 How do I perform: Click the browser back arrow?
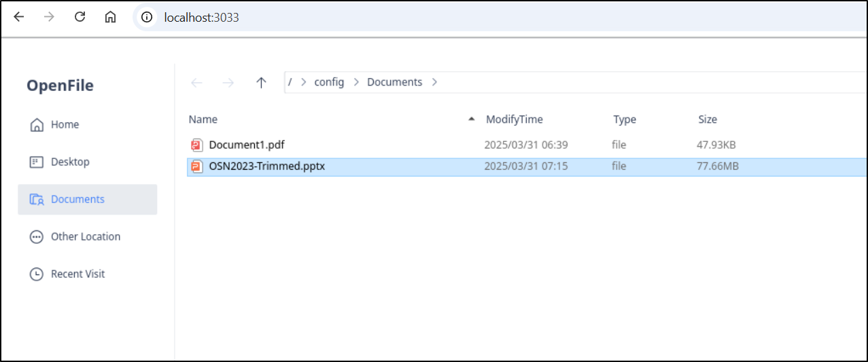coord(19,17)
